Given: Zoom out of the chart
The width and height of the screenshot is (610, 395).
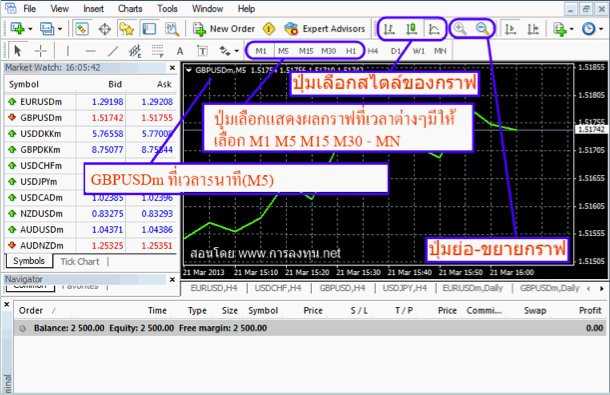Looking at the screenshot, I should 482,28.
